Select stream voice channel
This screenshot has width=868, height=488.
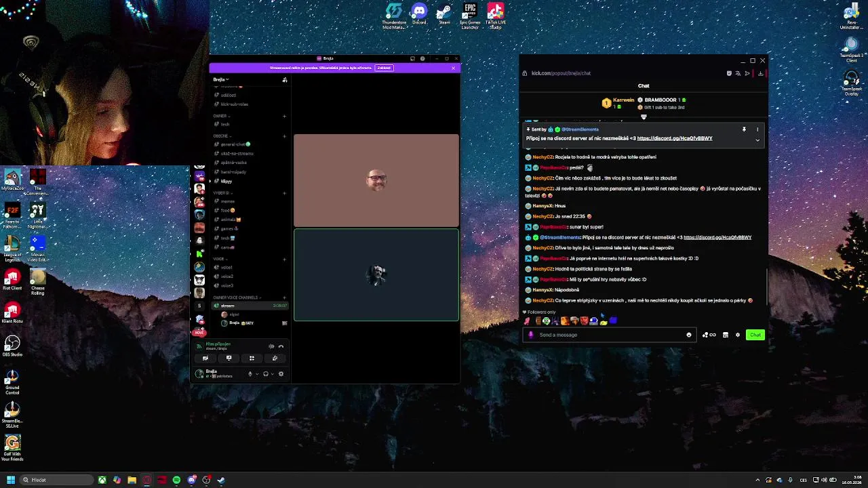(x=250, y=306)
